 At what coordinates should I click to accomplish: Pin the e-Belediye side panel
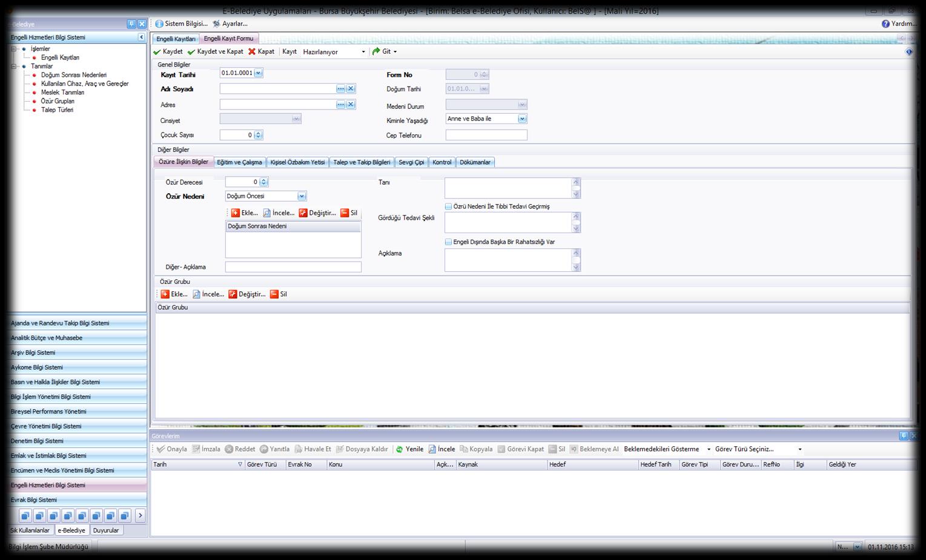131,24
